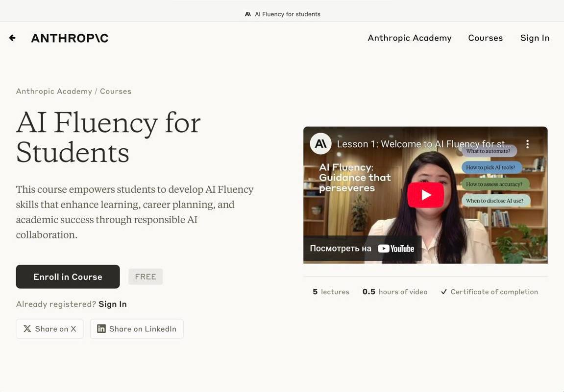Click the Anthropic channel avatar on video
The width and height of the screenshot is (564, 392).
coord(321,144)
